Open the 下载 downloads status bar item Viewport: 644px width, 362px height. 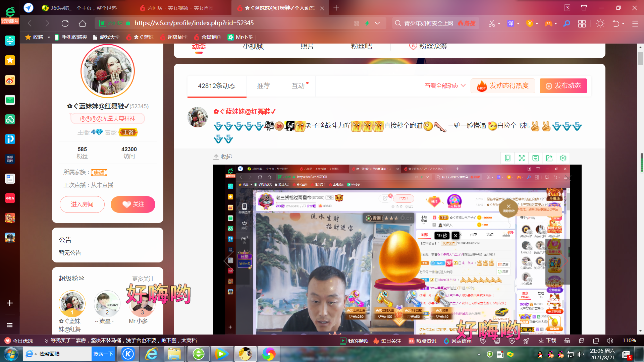pyautogui.click(x=547, y=341)
